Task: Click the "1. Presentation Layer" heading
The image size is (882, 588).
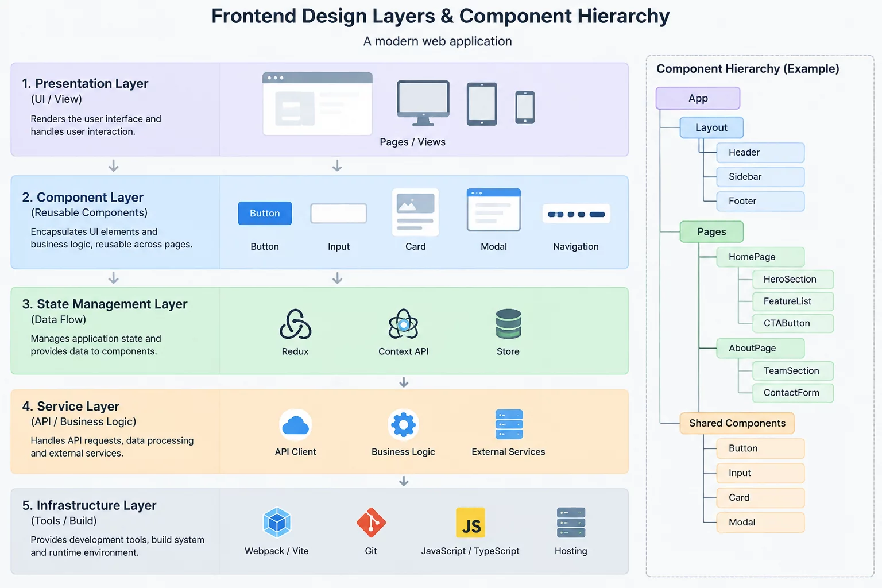Action: click(85, 84)
